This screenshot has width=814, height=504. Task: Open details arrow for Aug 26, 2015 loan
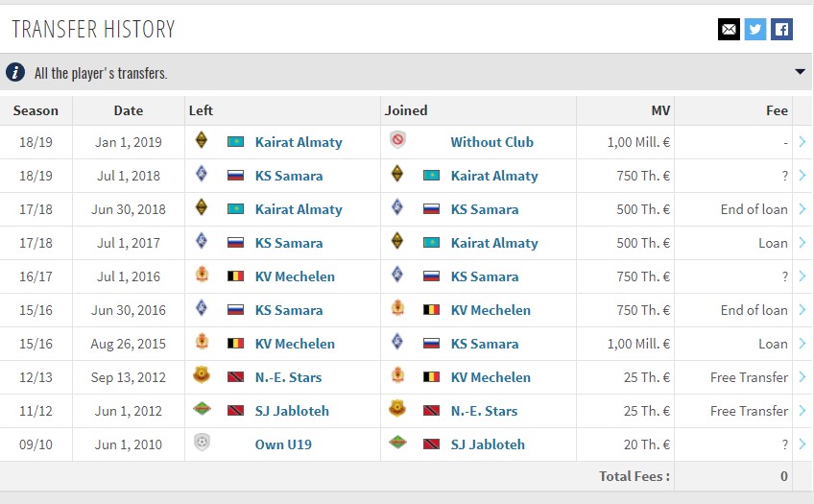coord(802,343)
